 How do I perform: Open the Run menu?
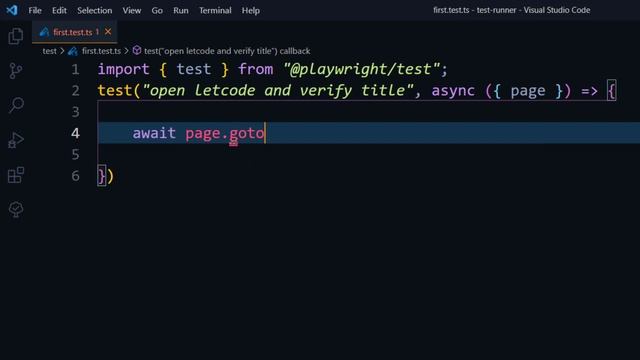(x=181, y=11)
